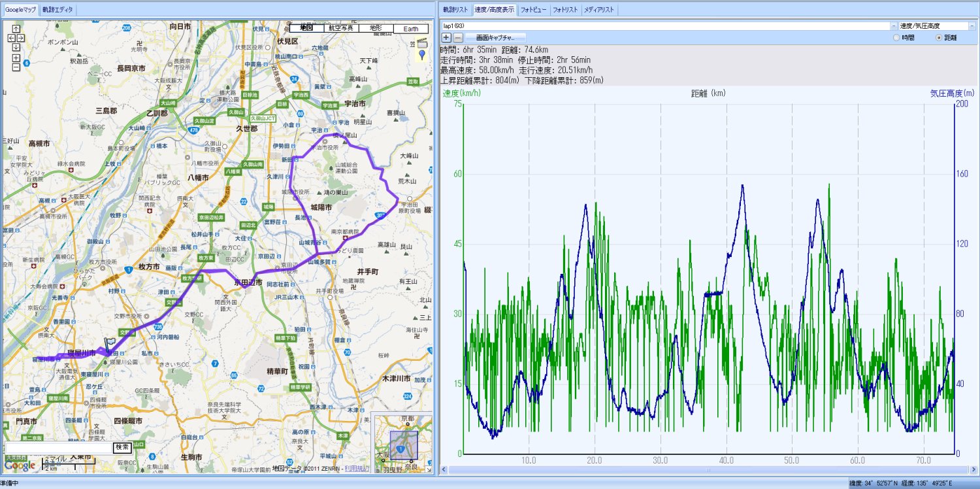The width and height of the screenshot is (980, 489).
Task: Select the 距離 radio button
Action: tap(939, 38)
